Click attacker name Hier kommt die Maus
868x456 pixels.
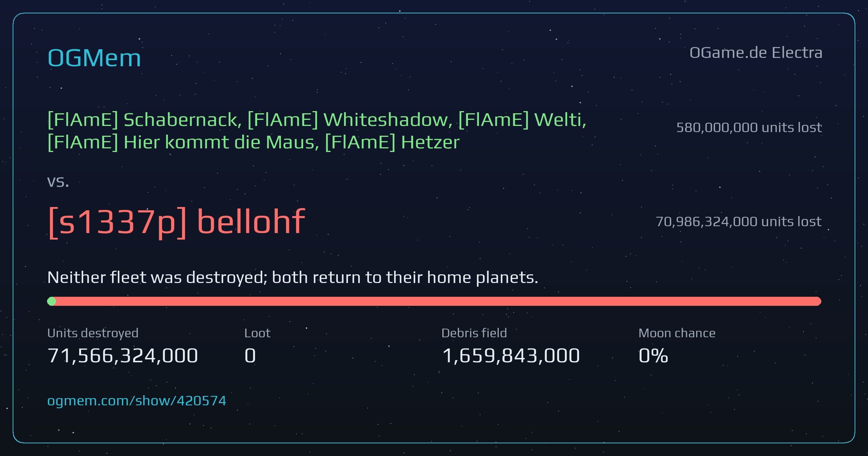pos(183,142)
